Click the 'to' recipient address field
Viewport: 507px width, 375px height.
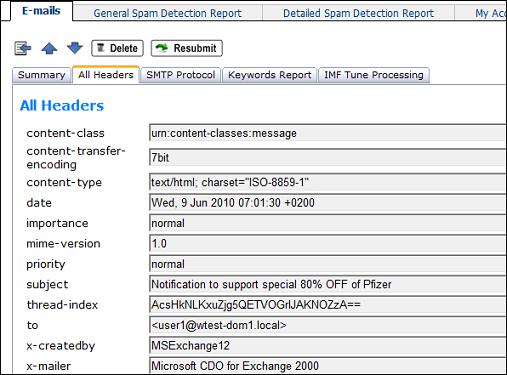click(x=328, y=325)
